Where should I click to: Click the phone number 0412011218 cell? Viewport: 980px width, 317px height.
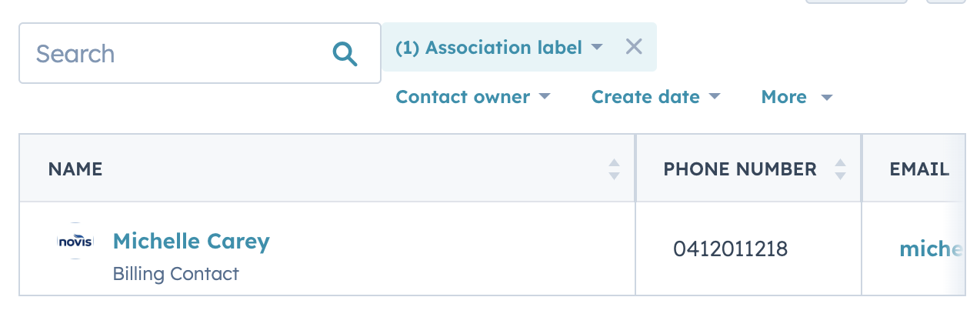[731, 249]
